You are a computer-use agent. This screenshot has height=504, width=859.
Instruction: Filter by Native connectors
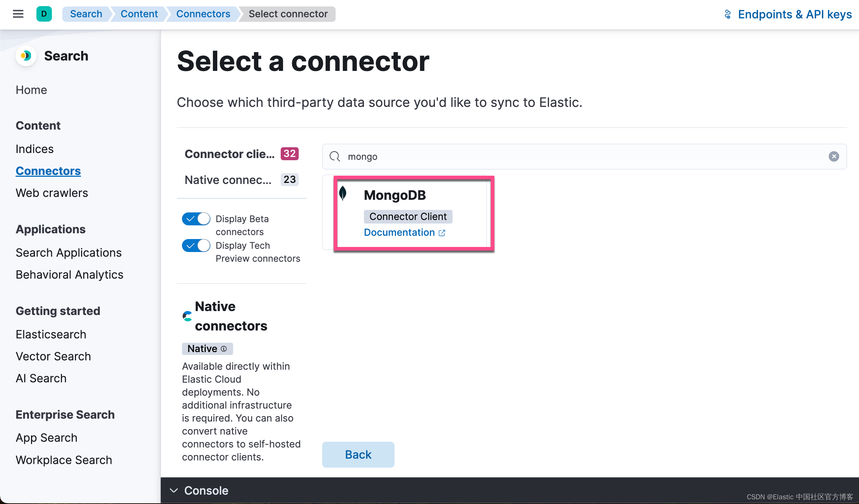pos(228,180)
